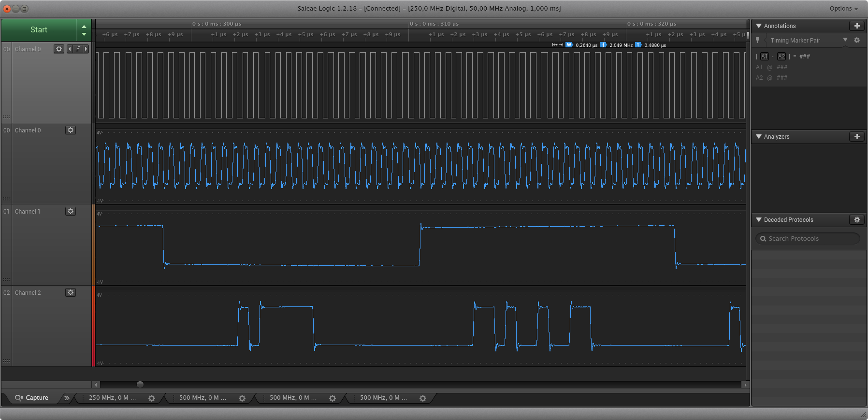Select the third 500 MHz capture tab
This screenshot has width=868, height=420.
[383, 398]
